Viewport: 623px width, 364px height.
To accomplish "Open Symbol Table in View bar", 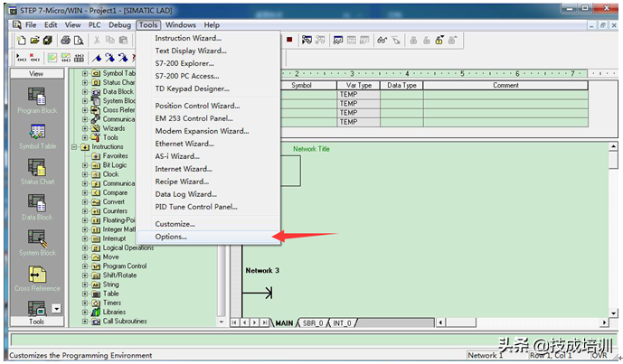I will coord(37,136).
